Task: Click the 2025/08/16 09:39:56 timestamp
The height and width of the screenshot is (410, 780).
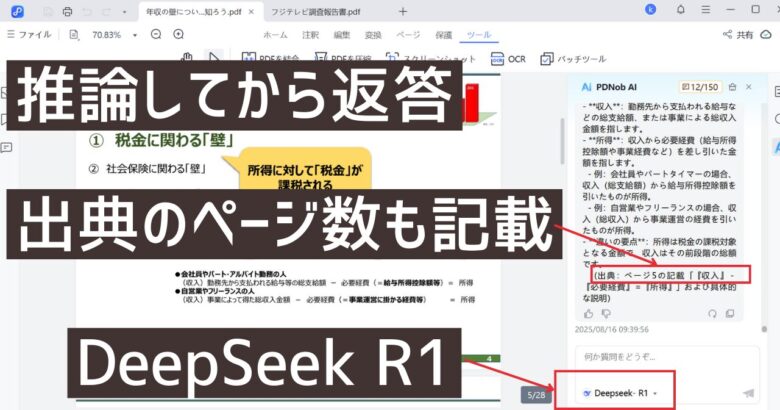Action: 612,329
